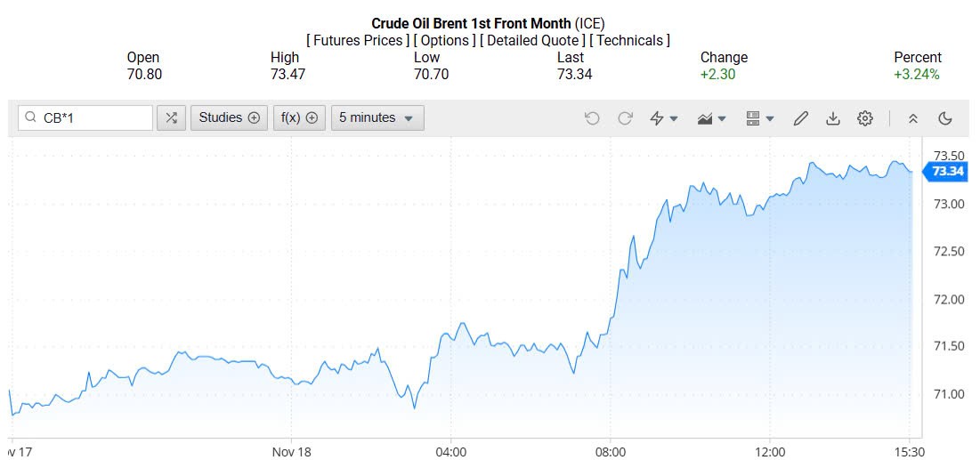This screenshot has width=980, height=460.
Task: Open the events lightning dropdown
Action: click(664, 117)
